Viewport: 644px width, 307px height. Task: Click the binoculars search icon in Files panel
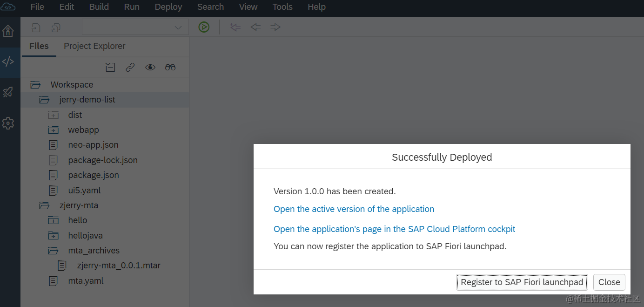coord(170,68)
